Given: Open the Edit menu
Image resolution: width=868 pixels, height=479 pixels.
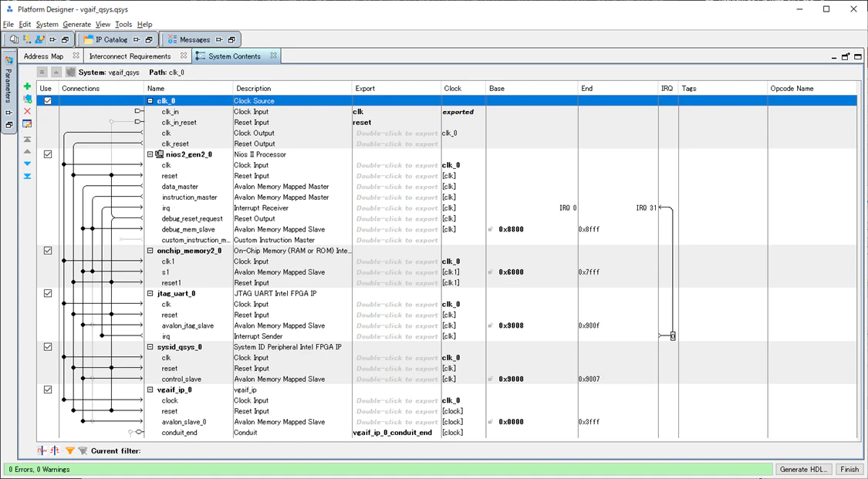Looking at the screenshot, I should pos(25,25).
